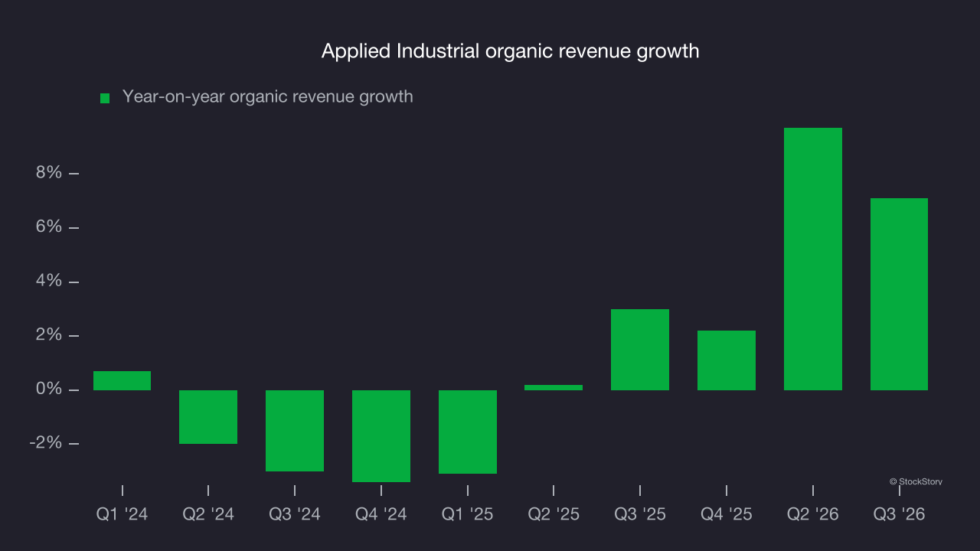Click the 4% y-axis label

point(48,282)
